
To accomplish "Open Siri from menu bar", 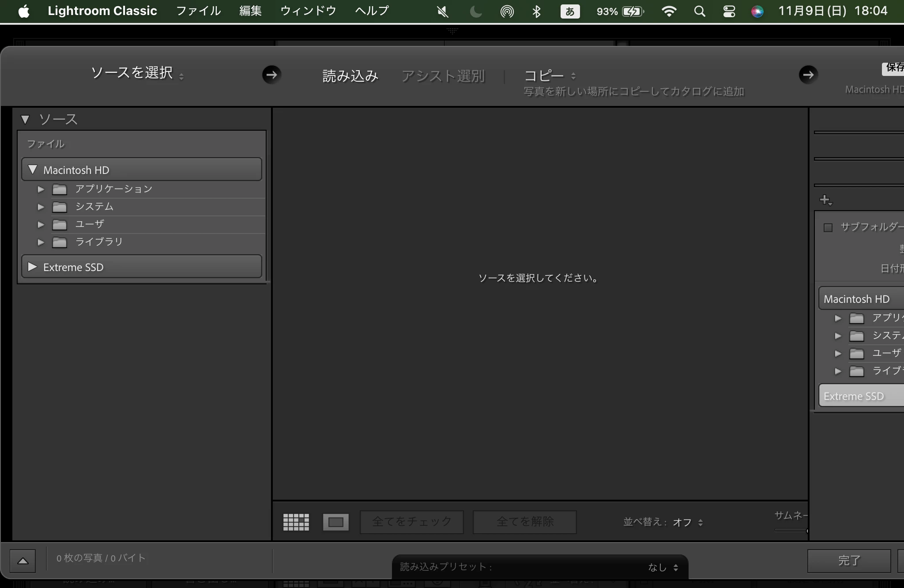I will pyautogui.click(x=757, y=11).
